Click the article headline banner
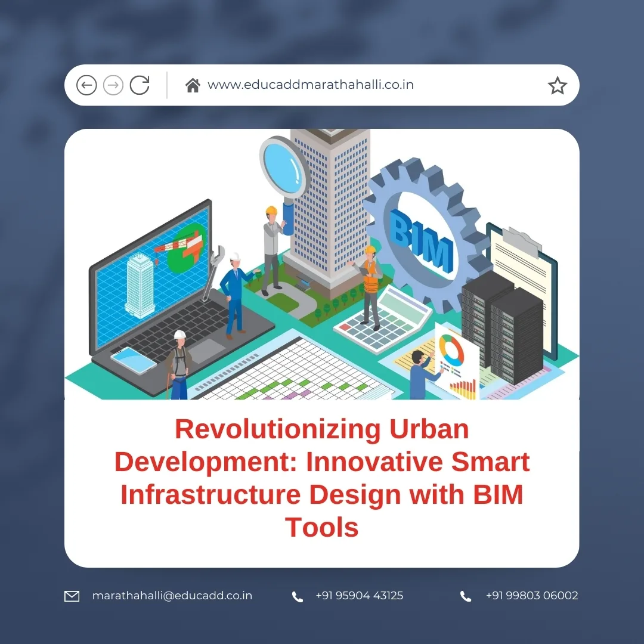This screenshot has height=644, width=644. pos(322,477)
